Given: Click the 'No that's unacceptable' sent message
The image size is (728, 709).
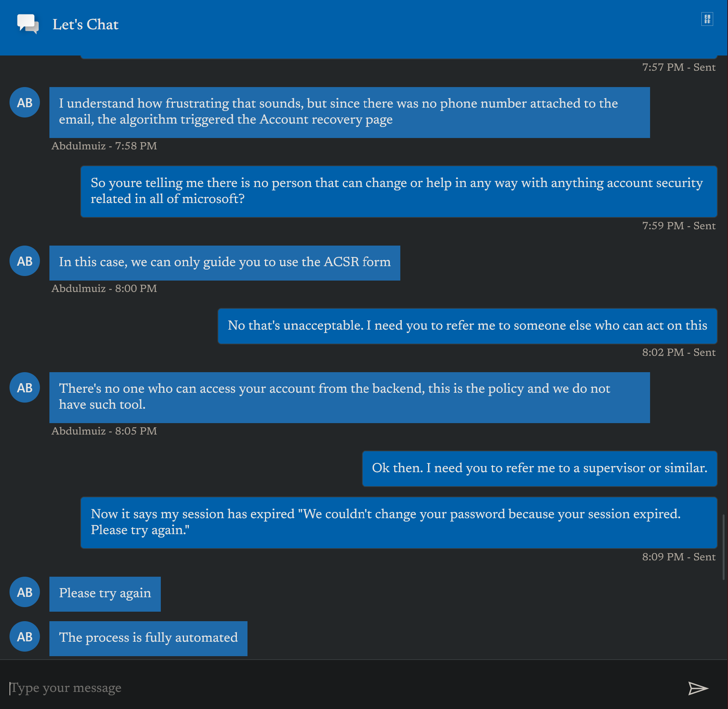Looking at the screenshot, I should click(467, 326).
